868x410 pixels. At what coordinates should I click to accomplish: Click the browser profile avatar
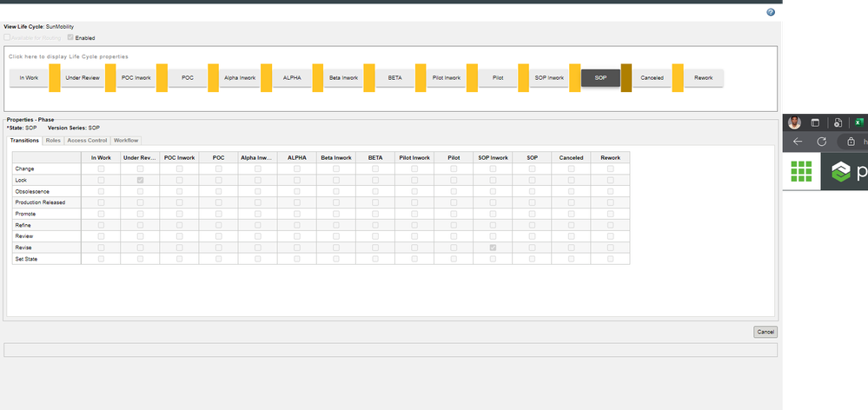point(794,122)
